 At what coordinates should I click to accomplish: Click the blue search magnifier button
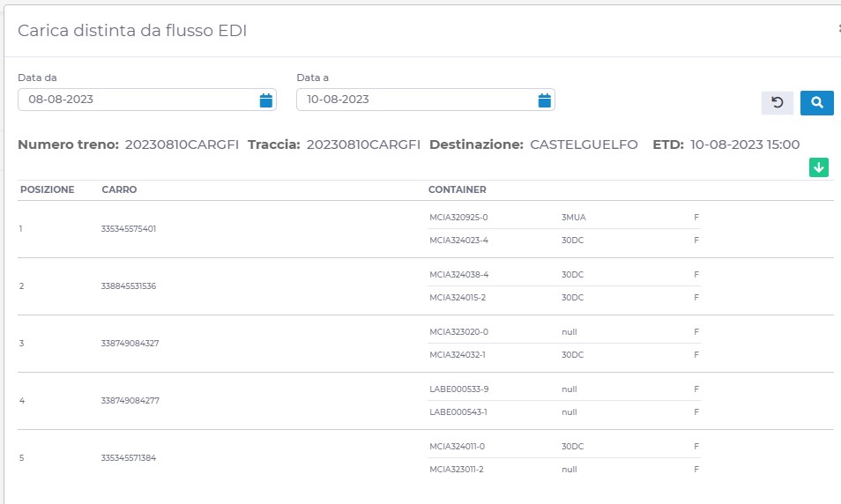click(816, 103)
